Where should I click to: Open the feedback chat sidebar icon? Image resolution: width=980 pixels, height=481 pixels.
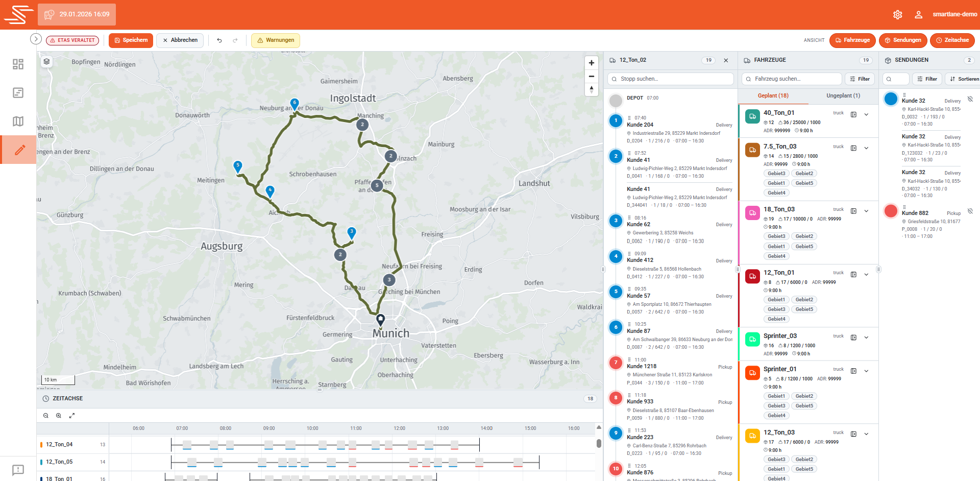[x=18, y=469]
